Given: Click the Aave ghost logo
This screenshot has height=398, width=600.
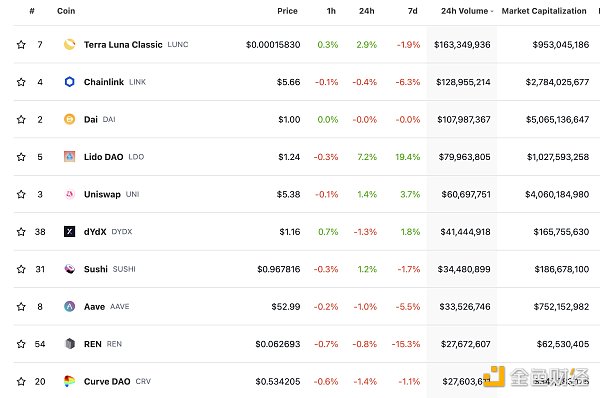Looking at the screenshot, I should tap(69, 307).
